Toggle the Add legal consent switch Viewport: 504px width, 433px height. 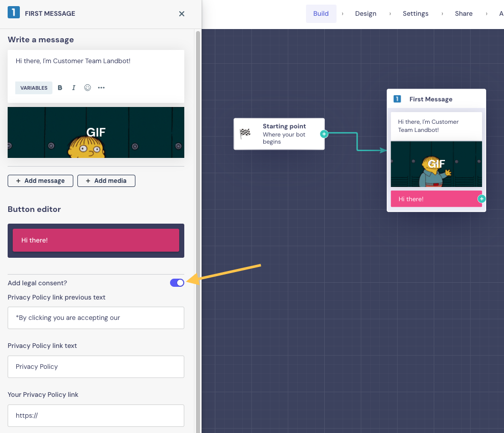pos(177,283)
